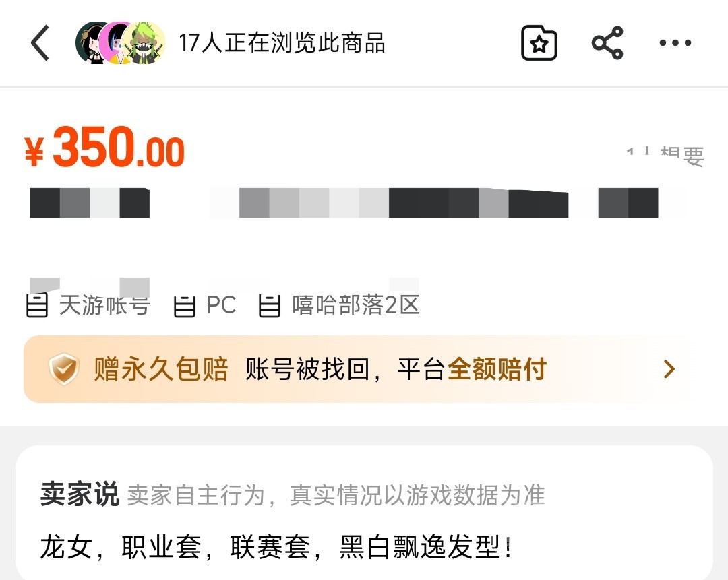This screenshot has width=728, height=580.
Task: Open the 全额赔付 compensation text
Action: coord(497,369)
